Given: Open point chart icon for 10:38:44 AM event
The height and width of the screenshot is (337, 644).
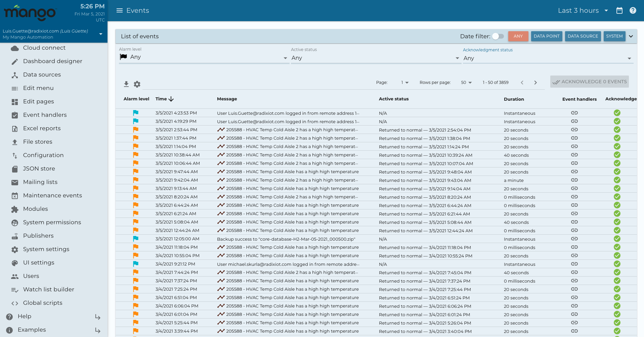Looking at the screenshot, I should click(221, 155).
